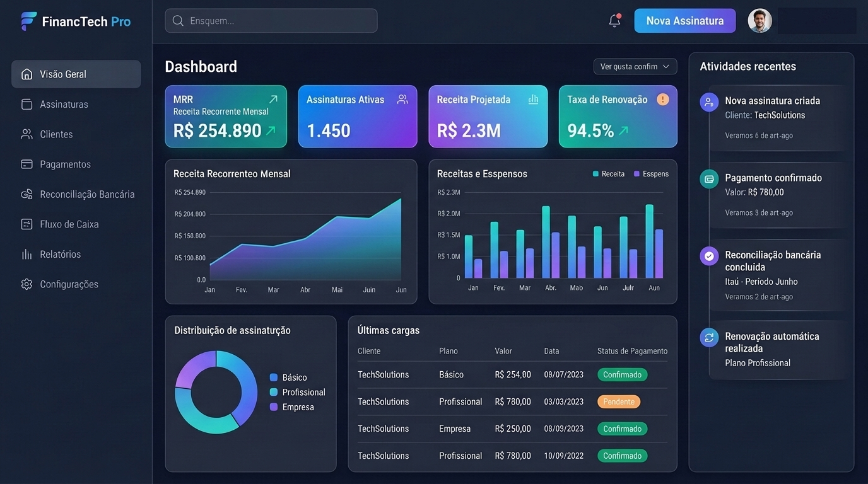Open the user profile avatar

759,21
